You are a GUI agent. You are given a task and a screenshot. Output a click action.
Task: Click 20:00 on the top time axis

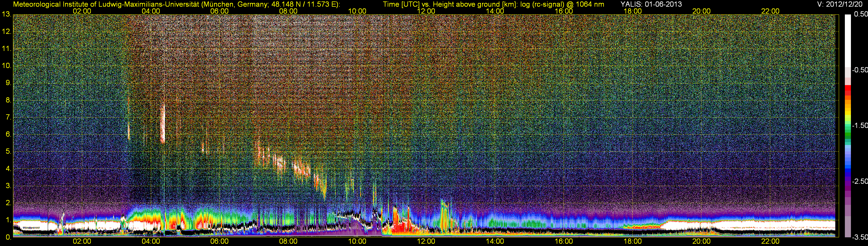(x=702, y=11)
